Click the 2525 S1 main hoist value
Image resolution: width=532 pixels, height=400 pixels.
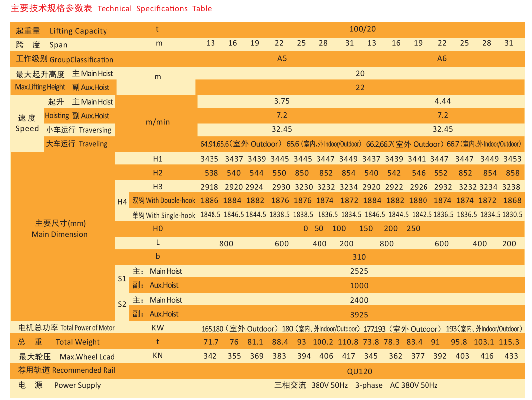[359, 271]
